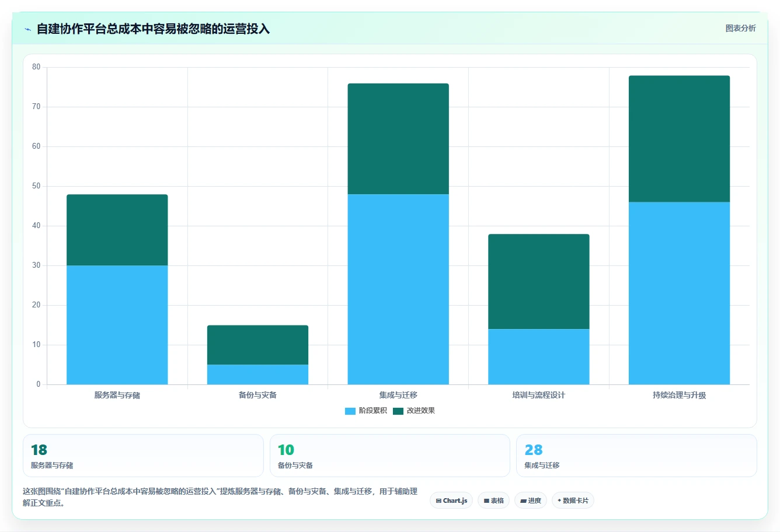Viewport: 780px width, 532px height.
Task: Click the y-axis value 0
Action: coord(39,384)
